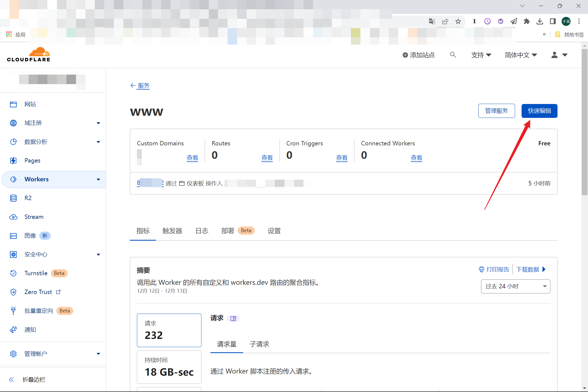Switch to the 部署 Beta tab
The image size is (588, 392).
pyautogui.click(x=238, y=231)
